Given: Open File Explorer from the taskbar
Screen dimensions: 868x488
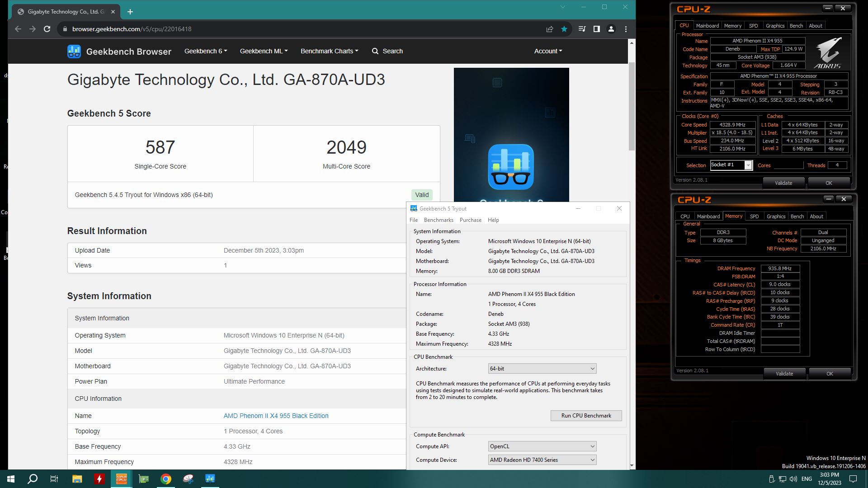Looking at the screenshot, I should point(77,479).
